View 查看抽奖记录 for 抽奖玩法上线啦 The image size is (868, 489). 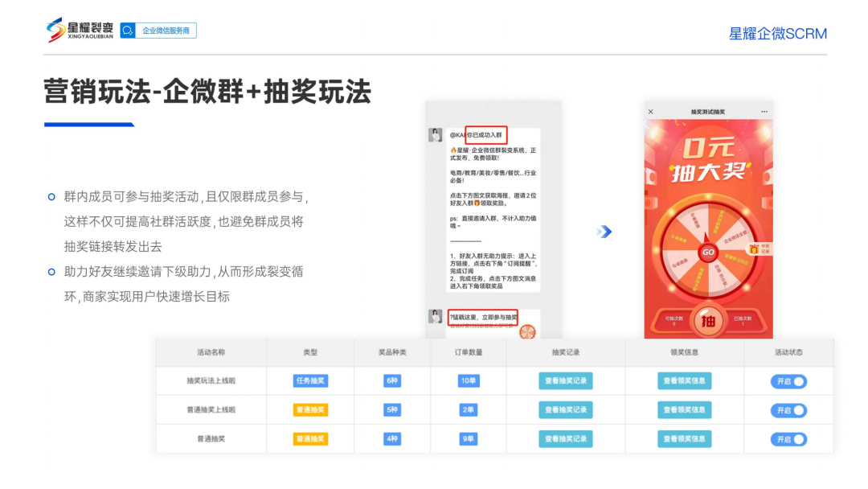pos(566,381)
